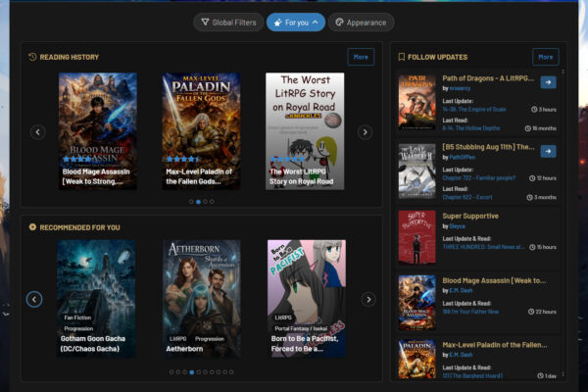588x392 pixels.
Task: Open Path of Dragons last update chapter link
Action: (x=474, y=110)
